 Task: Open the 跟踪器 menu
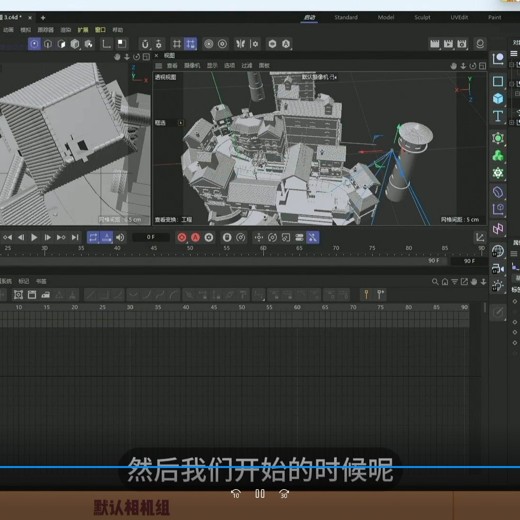click(46, 30)
